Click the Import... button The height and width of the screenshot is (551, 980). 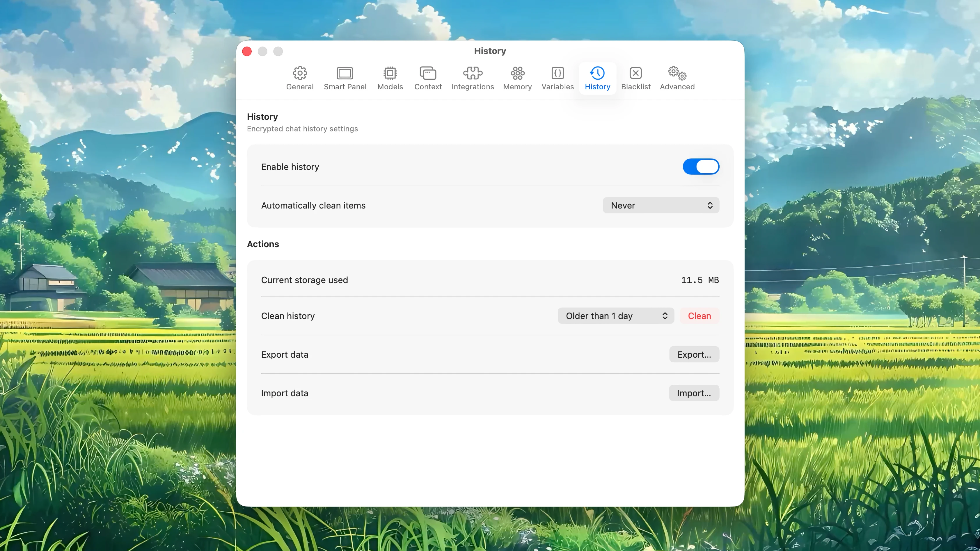click(x=693, y=393)
